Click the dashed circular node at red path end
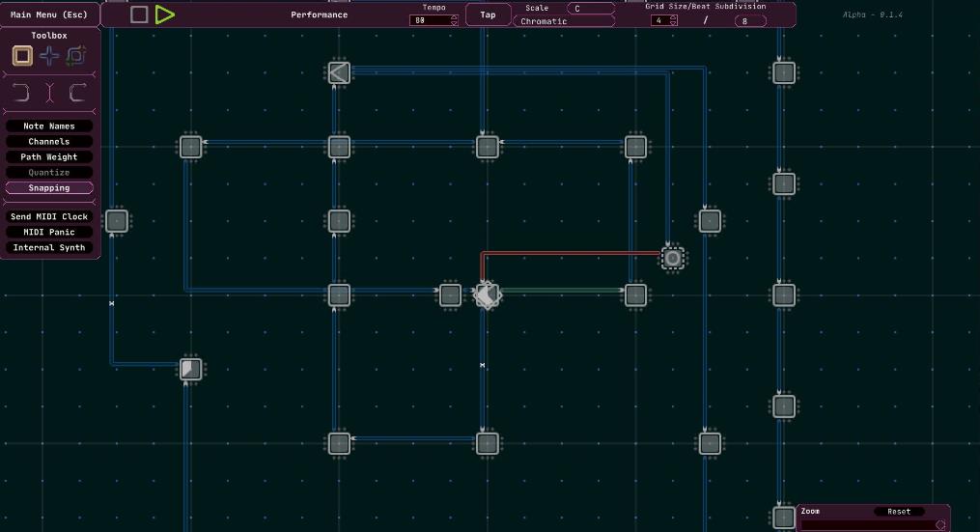980x532 pixels. click(673, 258)
